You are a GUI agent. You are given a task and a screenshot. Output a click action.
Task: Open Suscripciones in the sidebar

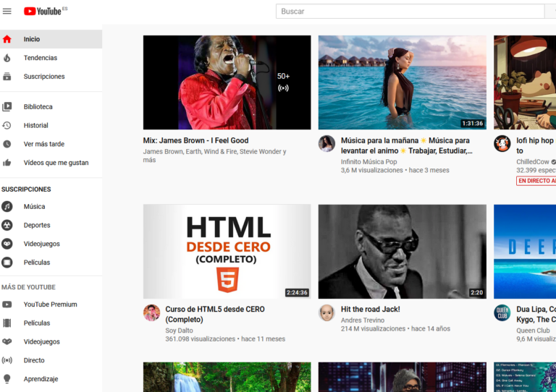pos(51,77)
